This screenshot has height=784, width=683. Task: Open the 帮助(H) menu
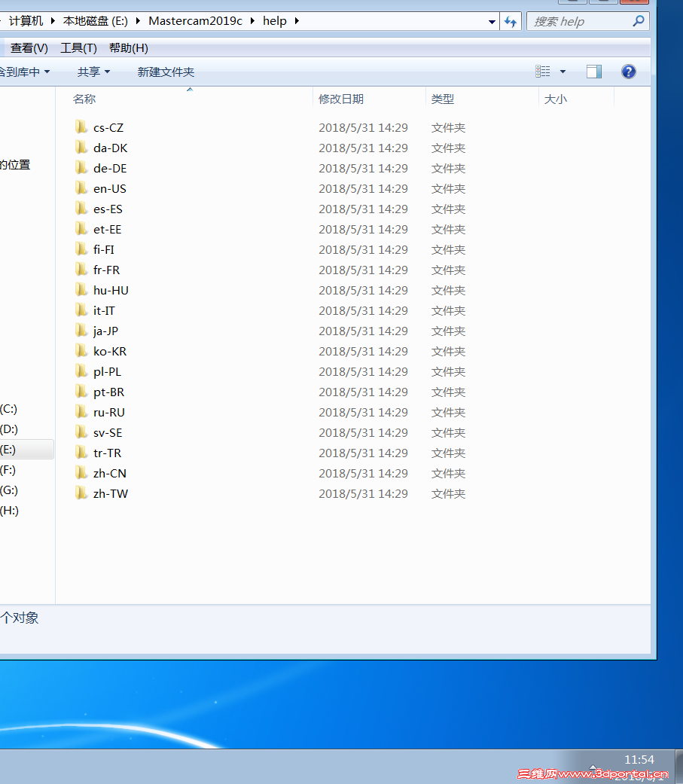(129, 48)
